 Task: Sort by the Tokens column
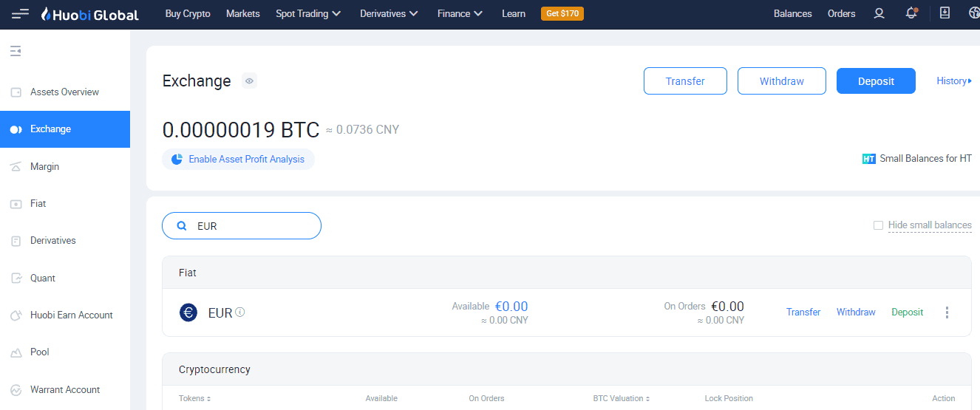pos(195,398)
